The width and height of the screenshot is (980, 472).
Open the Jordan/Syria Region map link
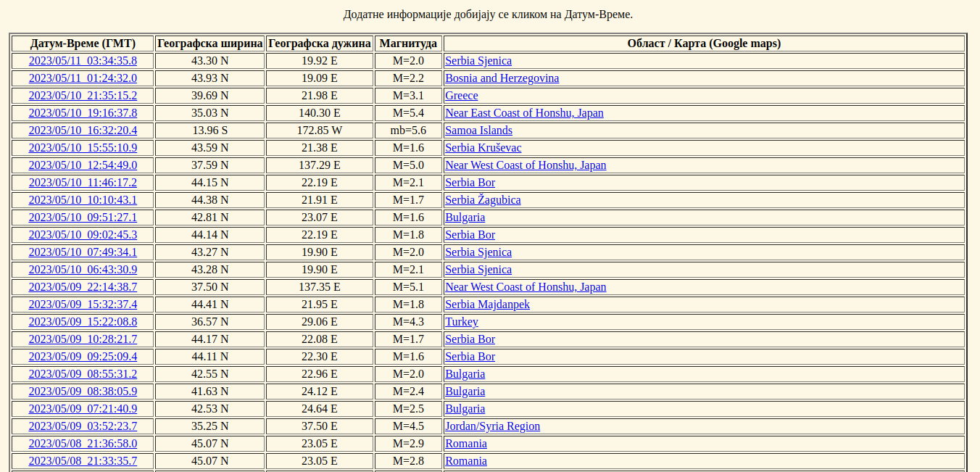pyautogui.click(x=492, y=426)
